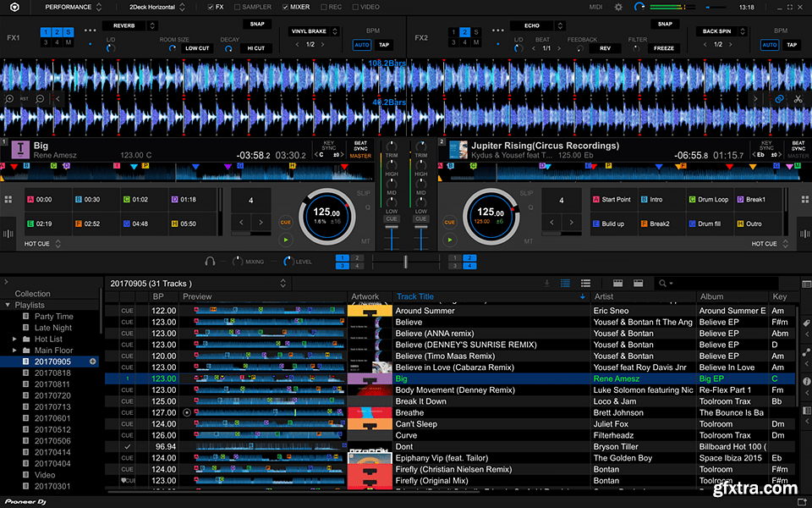Click the tag icon on right sidebar

point(805,323)
